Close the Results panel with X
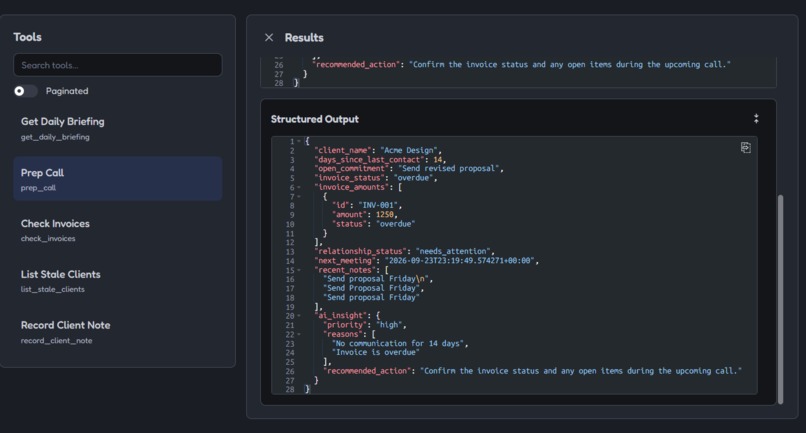 [269, 38]
